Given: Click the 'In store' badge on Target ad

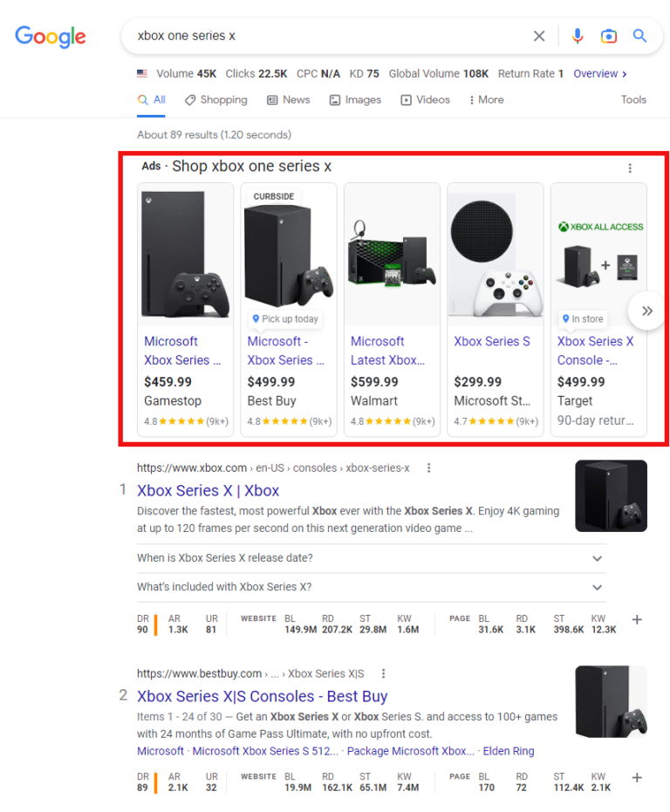Looking at the screenshot, I should tap(583, 319).
